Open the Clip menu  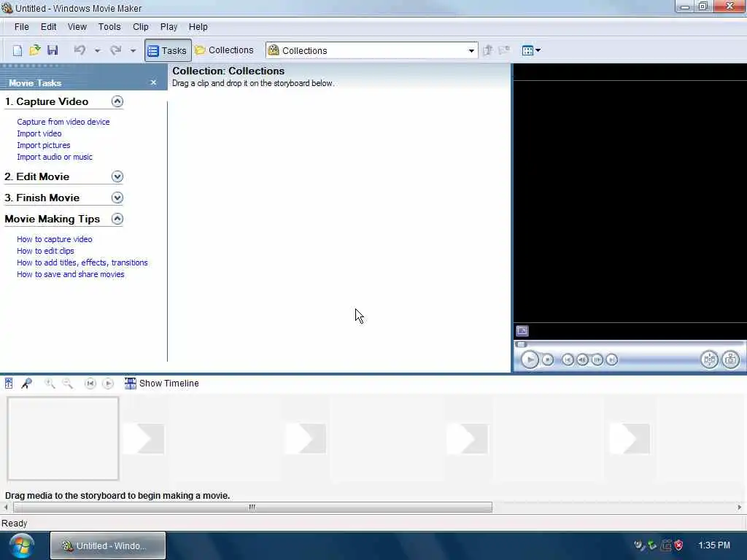tap(141, 27)
